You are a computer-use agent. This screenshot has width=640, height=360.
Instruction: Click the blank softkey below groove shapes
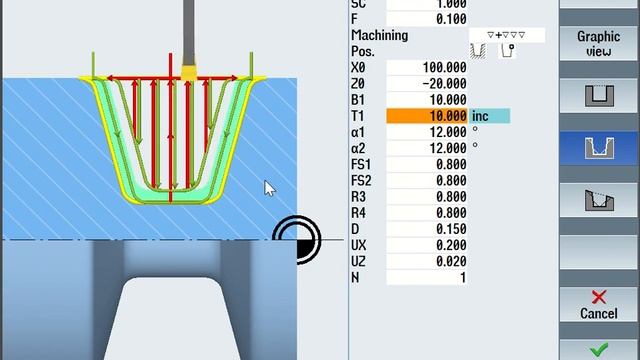[x=599, y=252]
